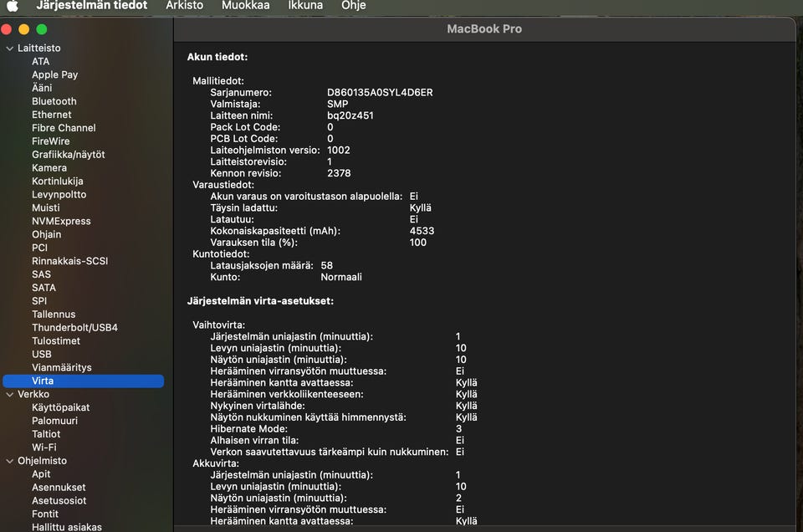Select USB in the sidebar
This screenshot has height=532, width=803.
(x=42, y=355)
